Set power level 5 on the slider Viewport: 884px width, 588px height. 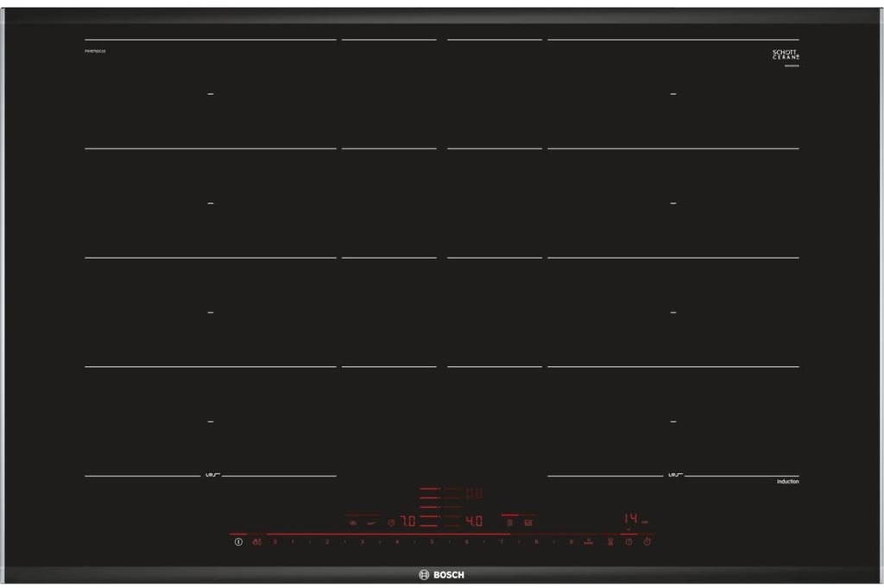(432, 541)
